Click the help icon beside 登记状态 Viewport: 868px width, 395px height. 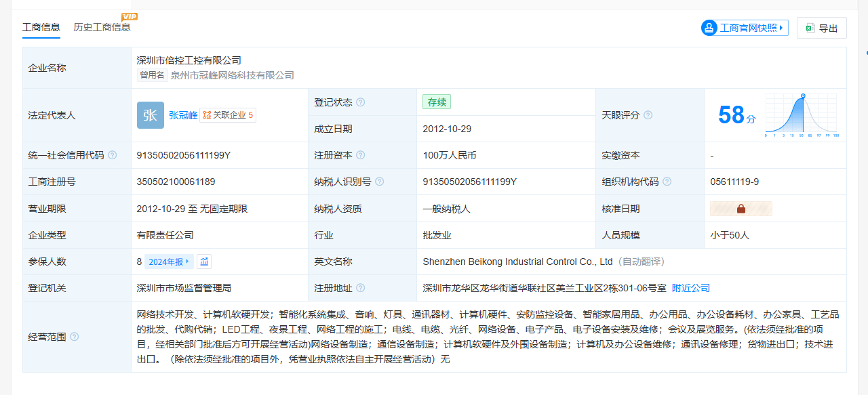pyautogui.click(x=361, y=102)
